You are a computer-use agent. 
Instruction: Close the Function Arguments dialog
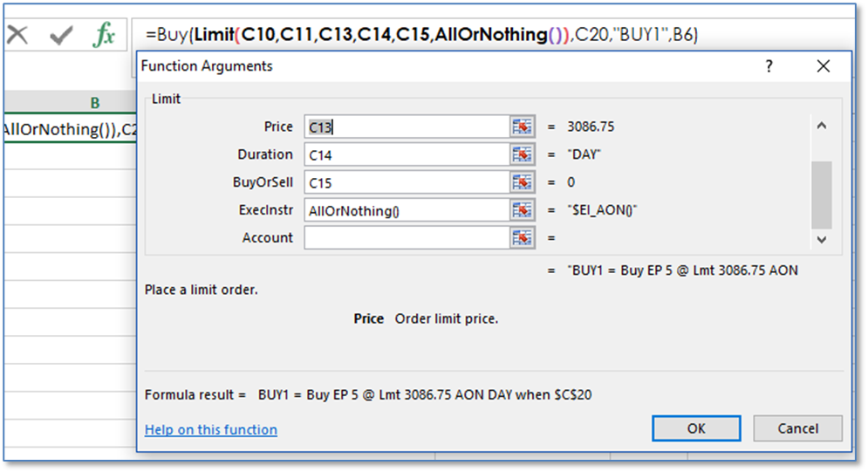[x=823, y=66]
